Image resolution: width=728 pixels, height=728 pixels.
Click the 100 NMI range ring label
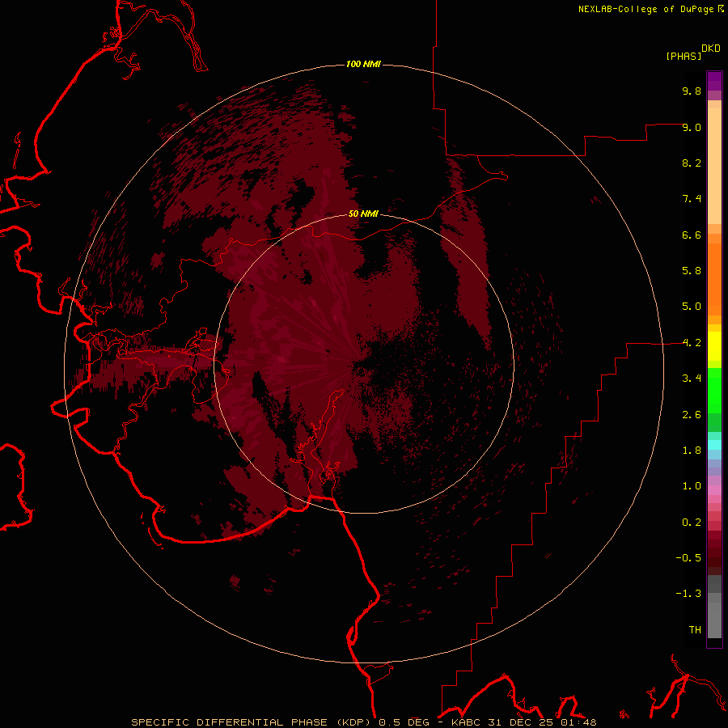[x=363, y=64]
